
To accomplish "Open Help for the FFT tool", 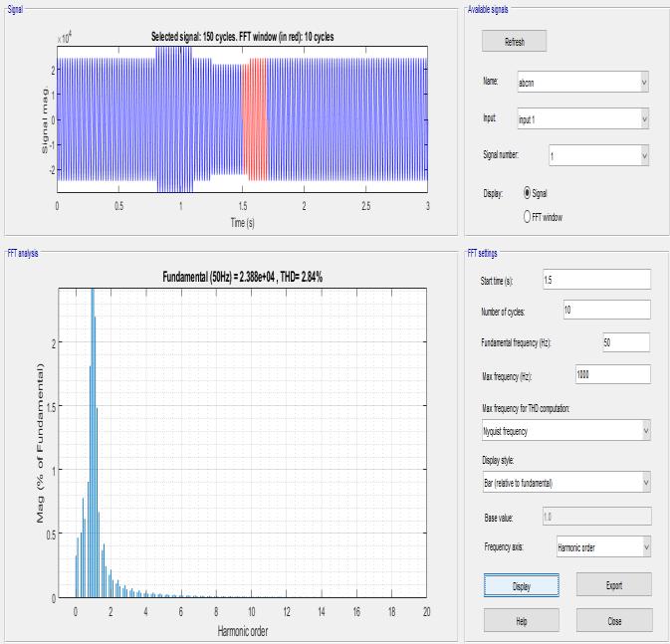I will 522,620.
